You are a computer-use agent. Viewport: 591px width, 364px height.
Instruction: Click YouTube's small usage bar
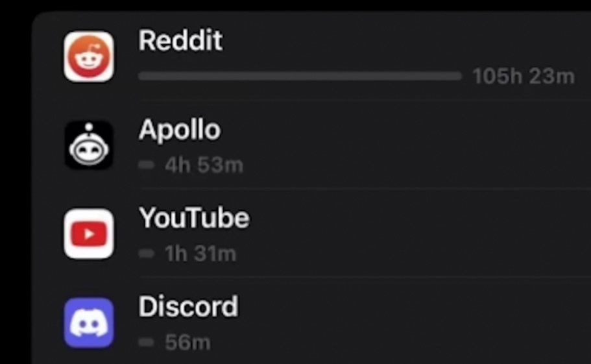146,253
